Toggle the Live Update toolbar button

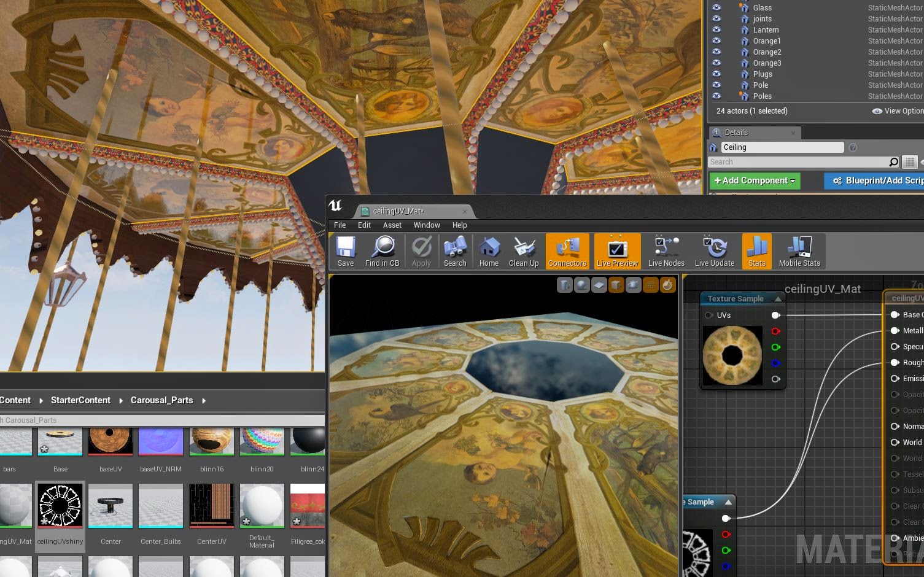pos(715,251)
